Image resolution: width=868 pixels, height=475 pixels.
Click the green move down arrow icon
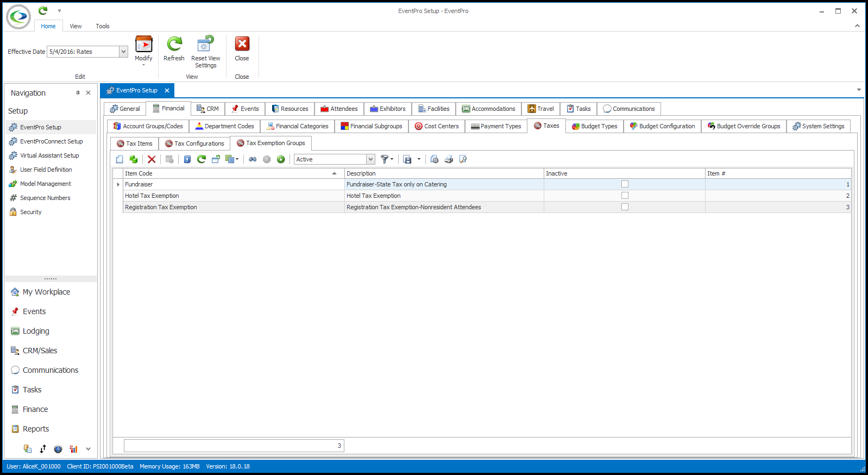281,159
